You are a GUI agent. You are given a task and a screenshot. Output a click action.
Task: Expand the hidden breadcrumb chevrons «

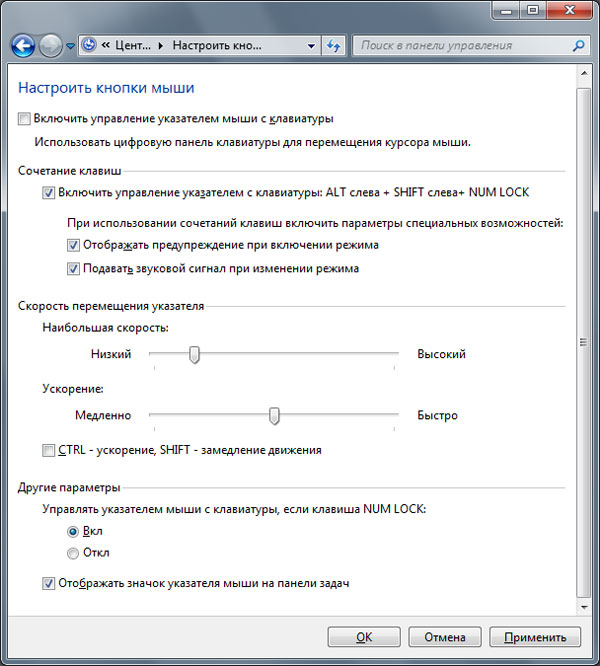(x=106, y=45)
